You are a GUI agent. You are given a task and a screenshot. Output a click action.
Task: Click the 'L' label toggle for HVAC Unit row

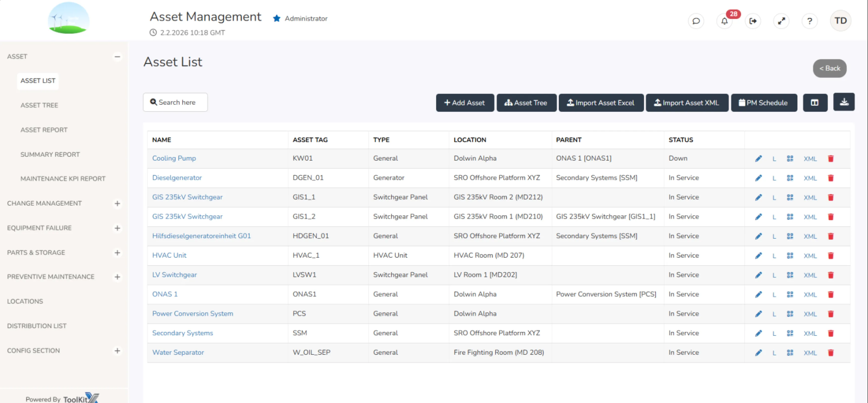[774, 255]
